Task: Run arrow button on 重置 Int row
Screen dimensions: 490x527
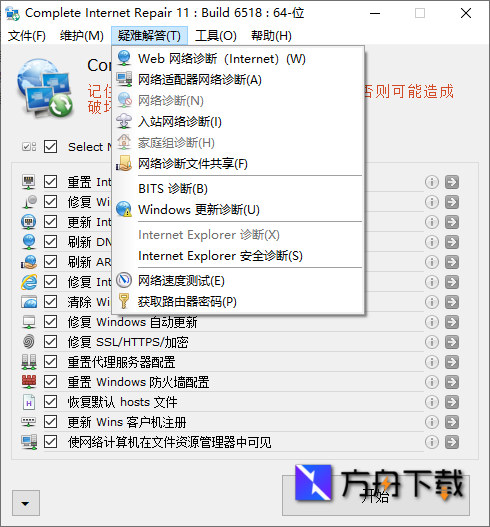Action: click(452, 182)
